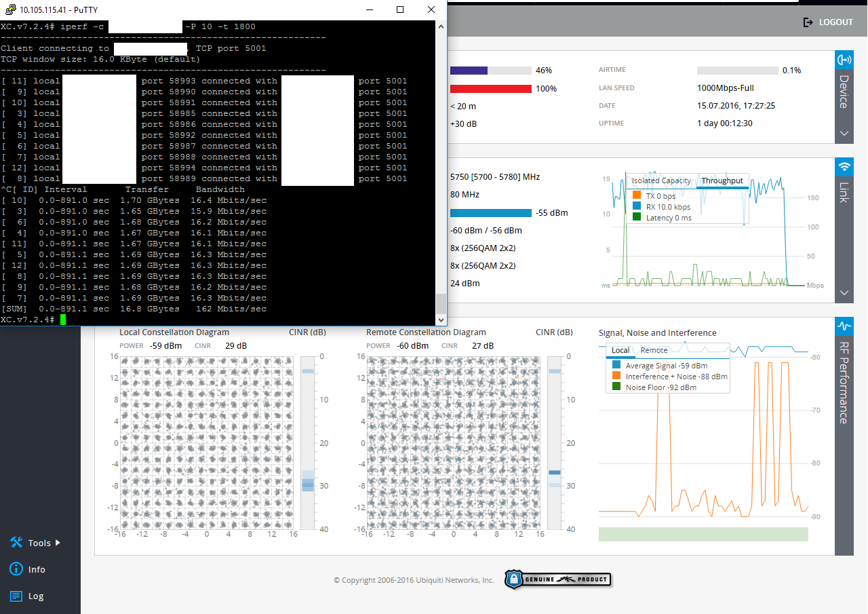
Task: Open the Log icon in sidebar
Action: coord(16,596)
